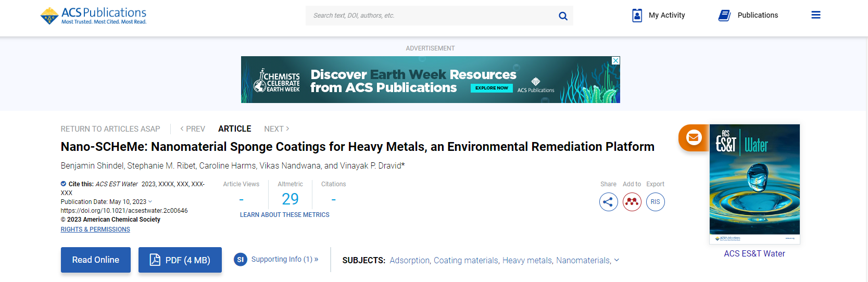The image size is (868, 282).
Task: Click the Share icon button
Action: 608,202
